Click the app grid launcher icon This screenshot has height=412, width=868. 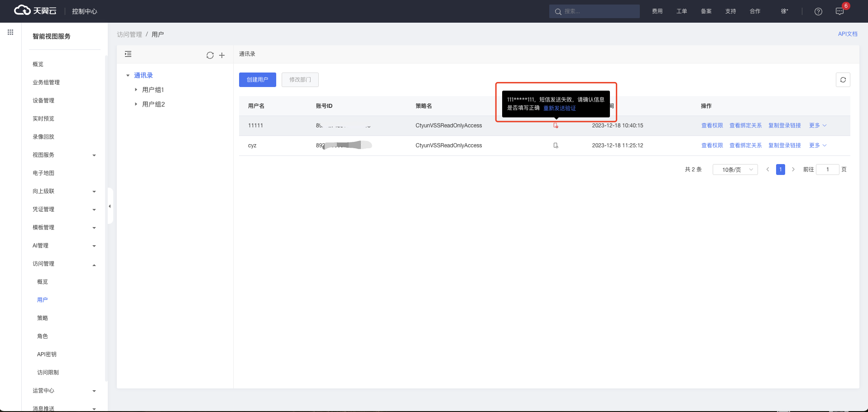click(x=10, y=32)
